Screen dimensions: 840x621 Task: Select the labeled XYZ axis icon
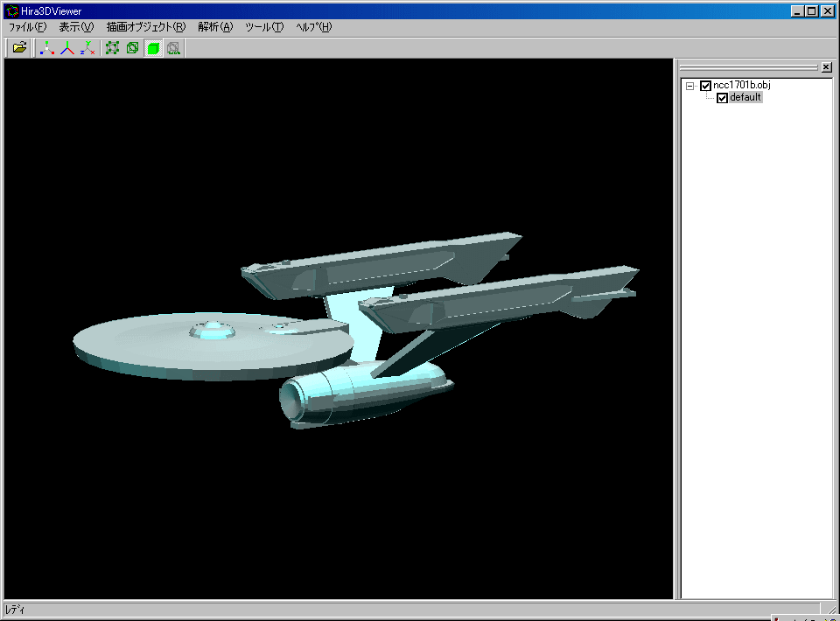(x=87, y=48)
